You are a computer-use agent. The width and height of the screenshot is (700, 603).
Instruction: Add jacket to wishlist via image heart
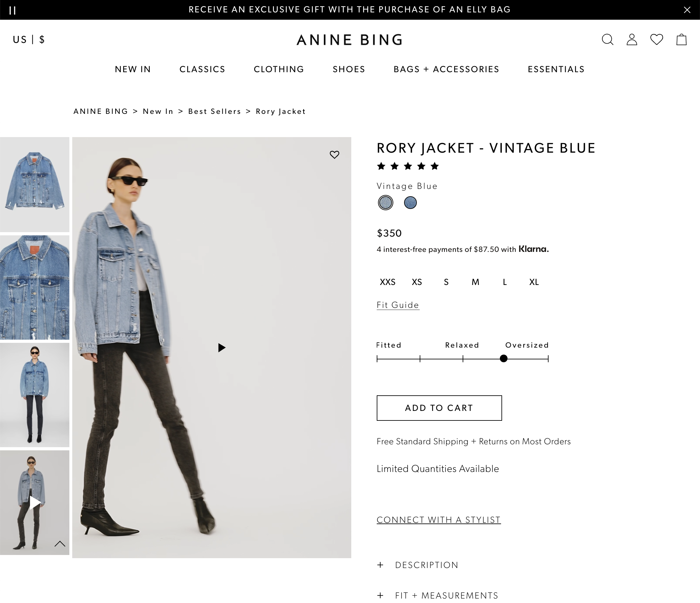[334, 154]
